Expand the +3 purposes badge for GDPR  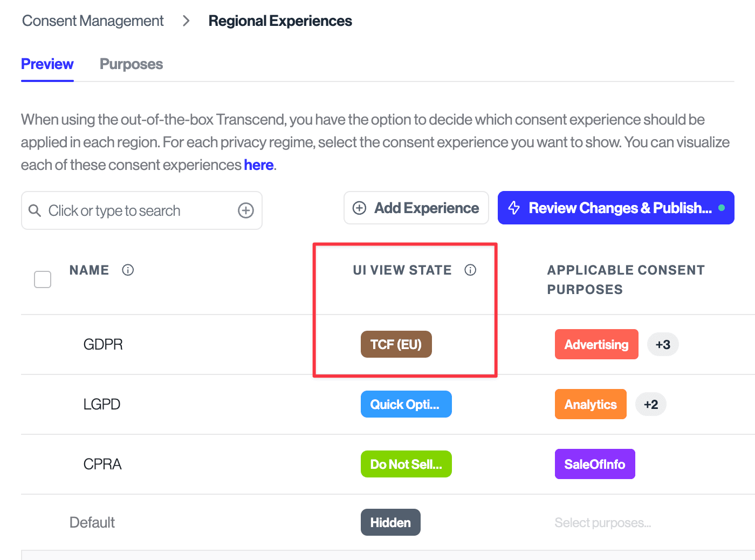click(x=663, y=344)
